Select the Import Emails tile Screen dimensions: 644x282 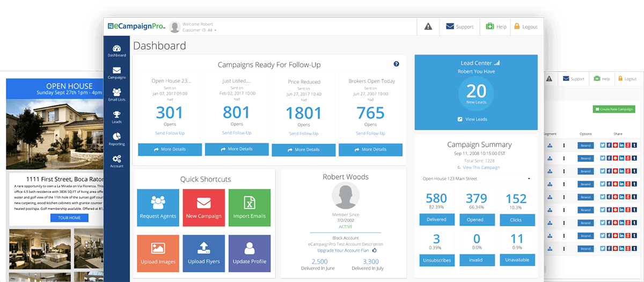point(250,207)
